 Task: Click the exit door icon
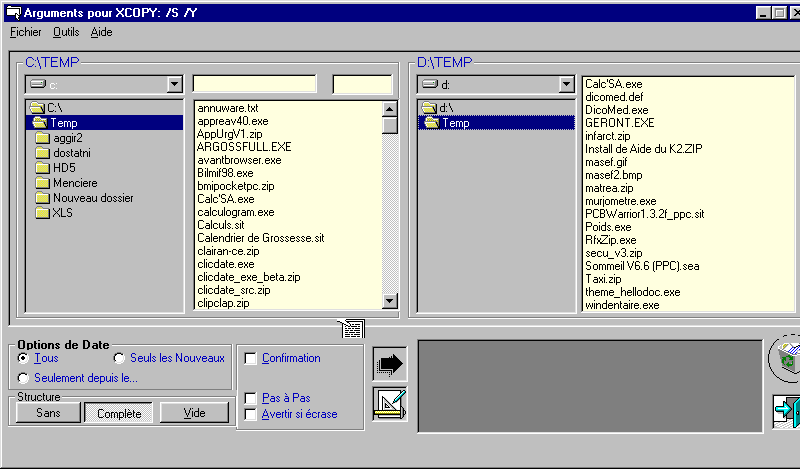pos(786,411)
